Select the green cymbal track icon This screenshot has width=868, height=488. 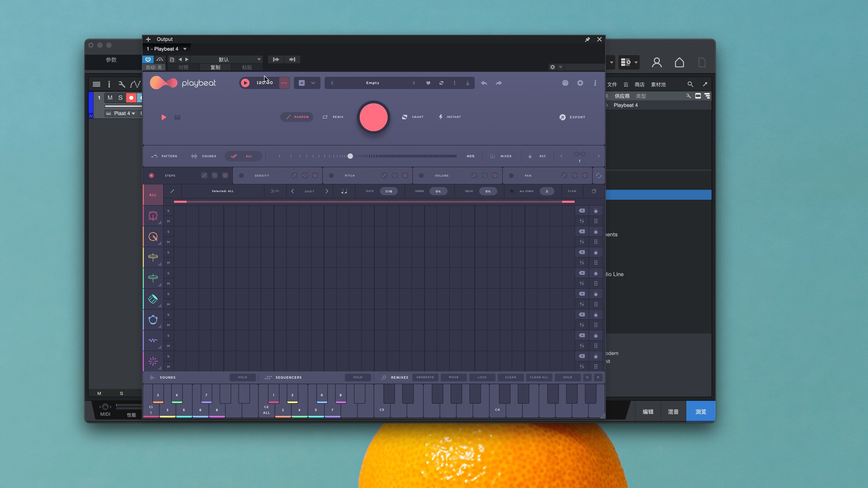pyautogui.click(x=153, y=278)
